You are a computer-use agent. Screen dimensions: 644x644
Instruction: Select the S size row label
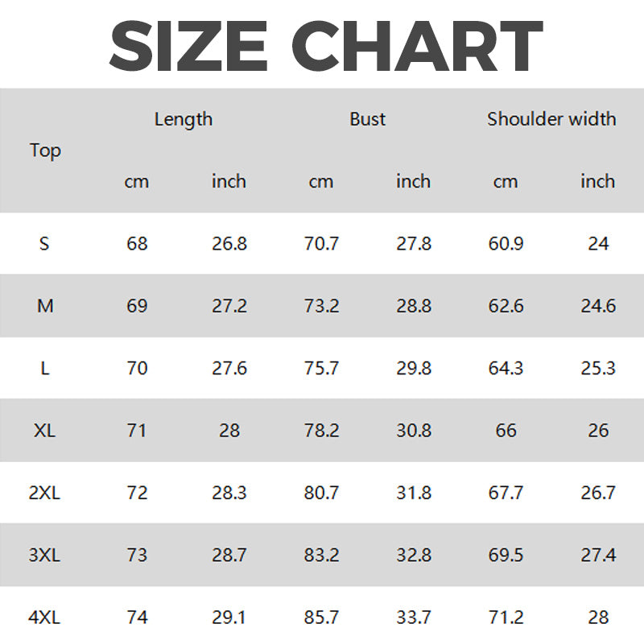pyautogui.click(x=44, y=243)
